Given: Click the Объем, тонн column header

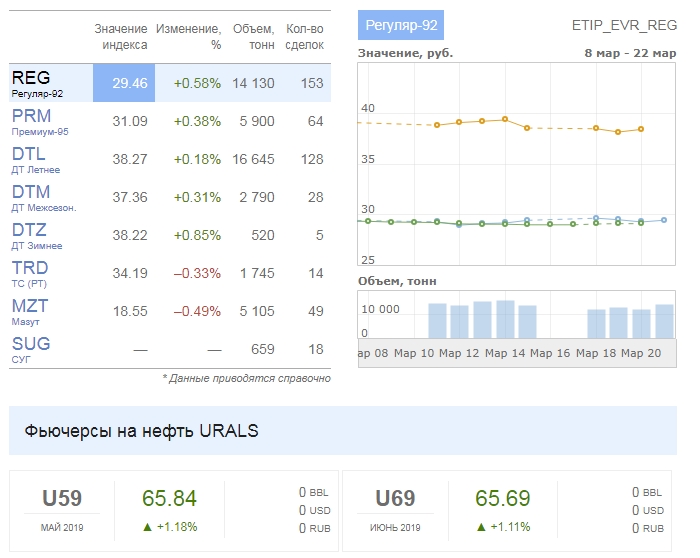Looking at the screenshot, I should [x=252, y=37].
